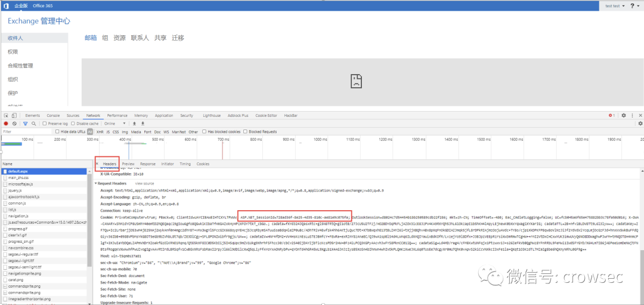Viewport: 644px width, 305px height.
Task: Open the DevTools more options menu
Action: point(633,116)
